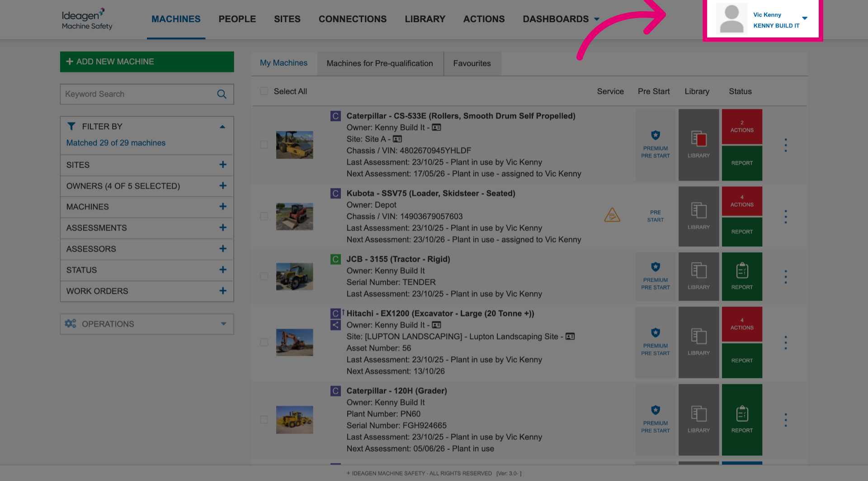Open the JCB tractor thumbnail
Image resolution: width=868 pixels, height=481 pixels.
click(x=295, y=276)
